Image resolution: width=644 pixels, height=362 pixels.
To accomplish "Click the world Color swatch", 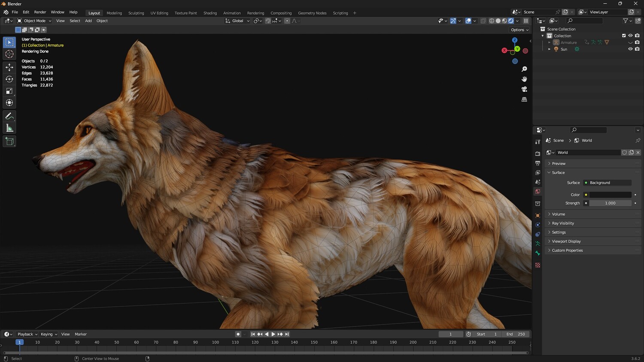I will tap(610, 195).
